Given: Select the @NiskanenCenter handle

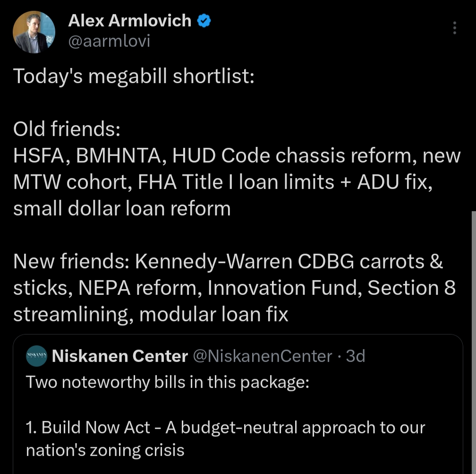Looking at the screenshot, I should point(263,356).
